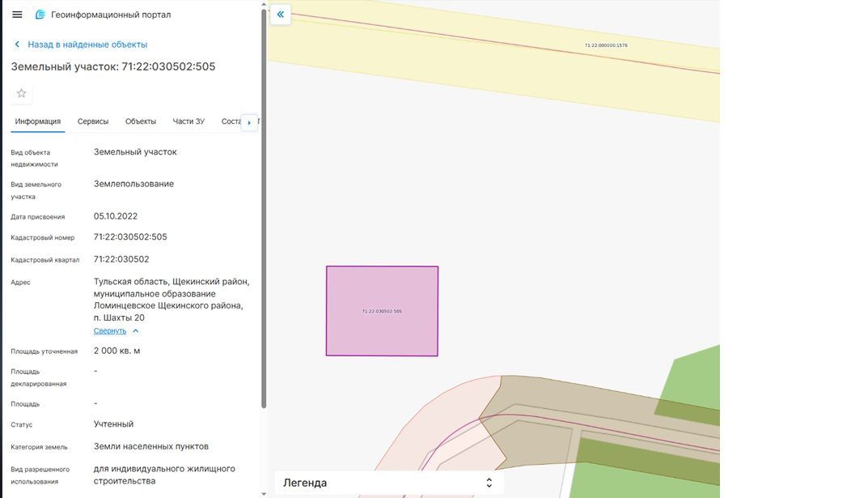Click the side panel vertical scrollbar
The image size is (868, 498).
click(x=264, y=209)
